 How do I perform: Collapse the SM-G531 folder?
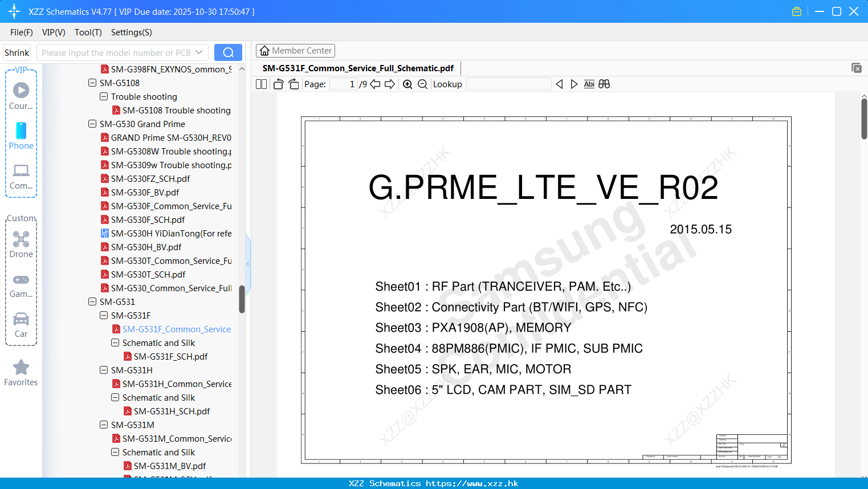click(92, 302)
